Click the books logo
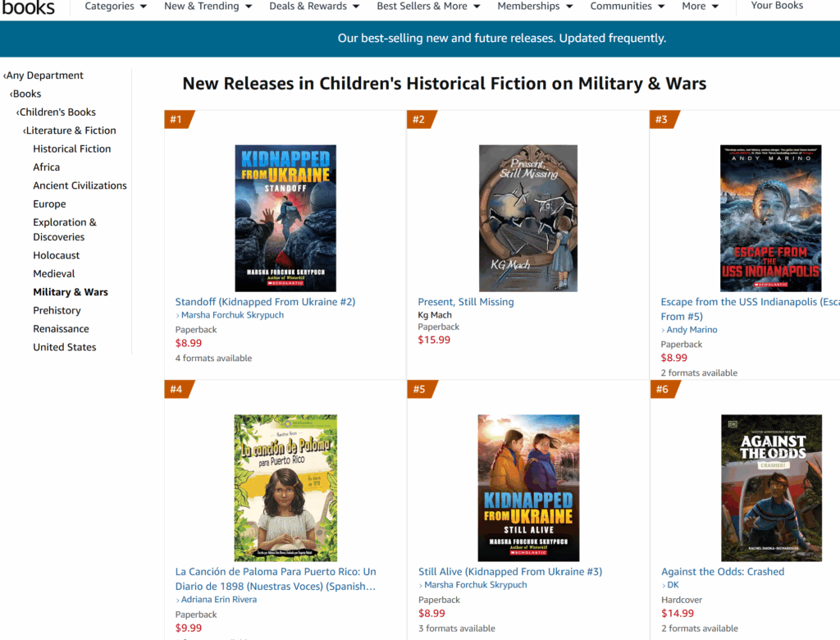 point(29,7)
